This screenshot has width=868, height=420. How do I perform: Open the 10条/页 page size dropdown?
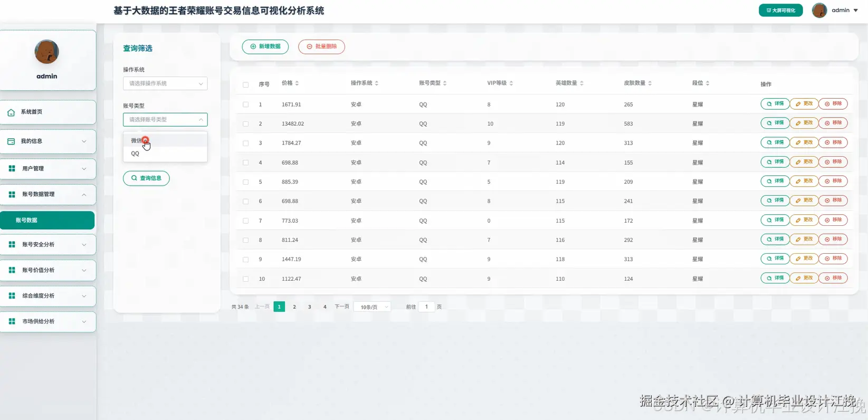click(x=373, y=307)
